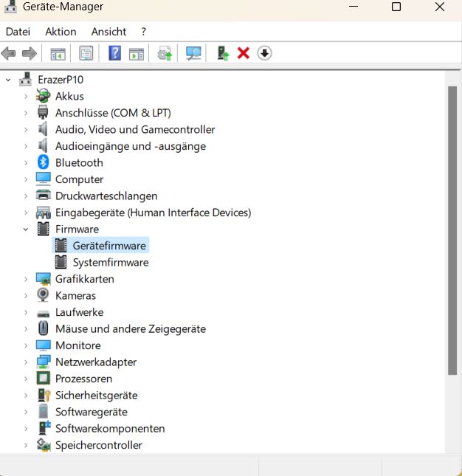Expand the Netzwerkadapter category
462x476 pixels.
[26, 362]
